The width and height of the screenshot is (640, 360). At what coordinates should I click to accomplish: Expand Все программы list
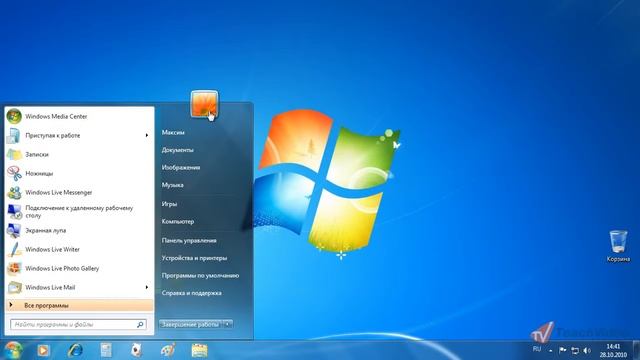80,305
